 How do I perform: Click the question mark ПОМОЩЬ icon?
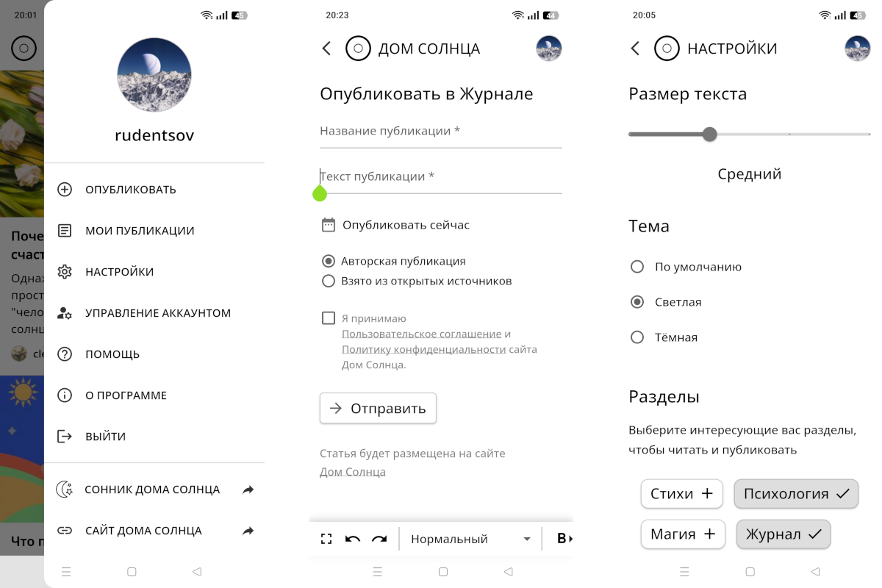coord(65,354)
